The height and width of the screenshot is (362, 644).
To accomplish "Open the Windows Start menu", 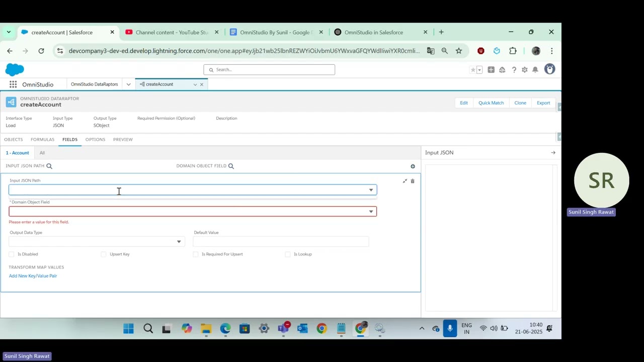I will [128, 329].
